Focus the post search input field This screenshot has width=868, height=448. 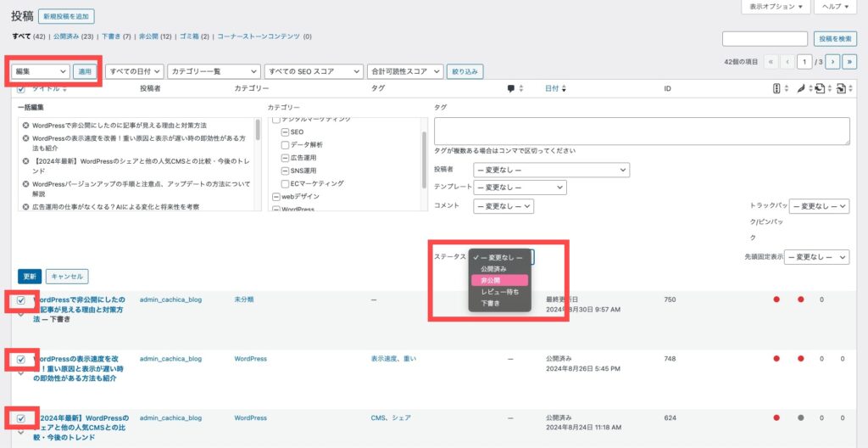pos(765,39)
